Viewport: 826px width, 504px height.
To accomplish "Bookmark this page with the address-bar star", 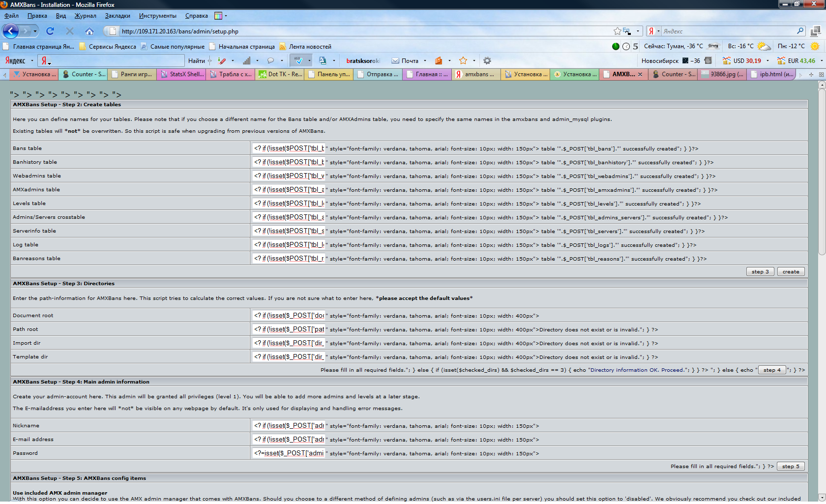I will click(617, 31).
